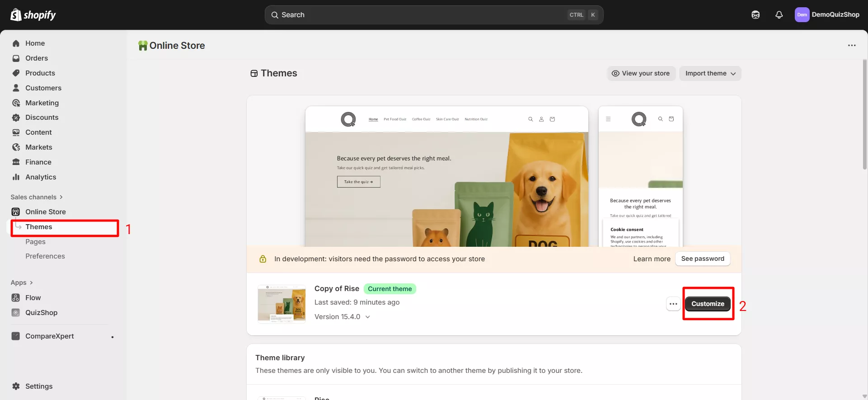Click in the Search field

[x=420, y=15]
